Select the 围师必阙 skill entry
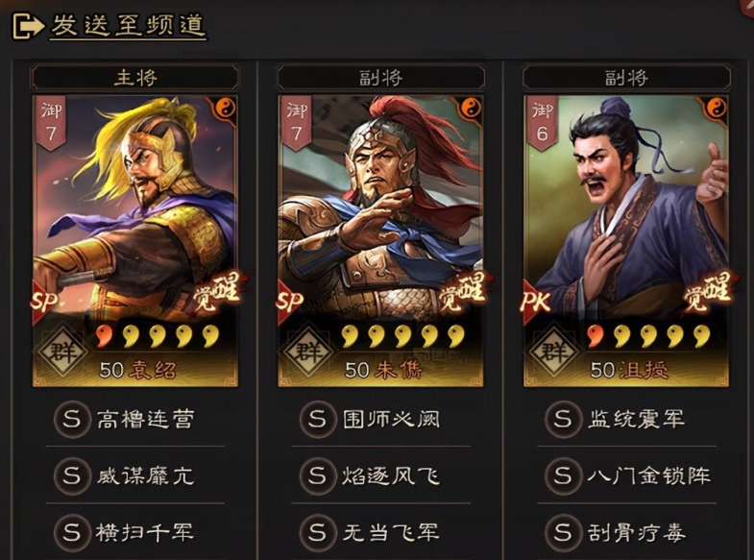 pos(381,419)
